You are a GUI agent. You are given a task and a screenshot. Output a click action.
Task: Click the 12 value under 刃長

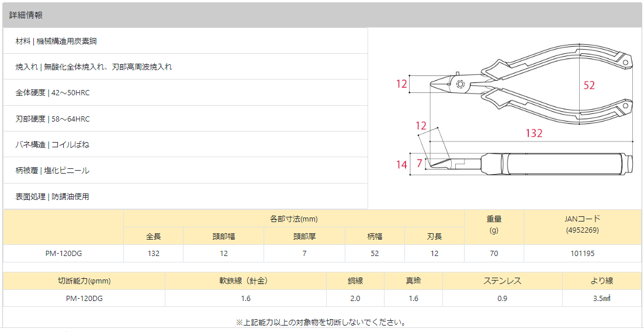tap(435, 254)
